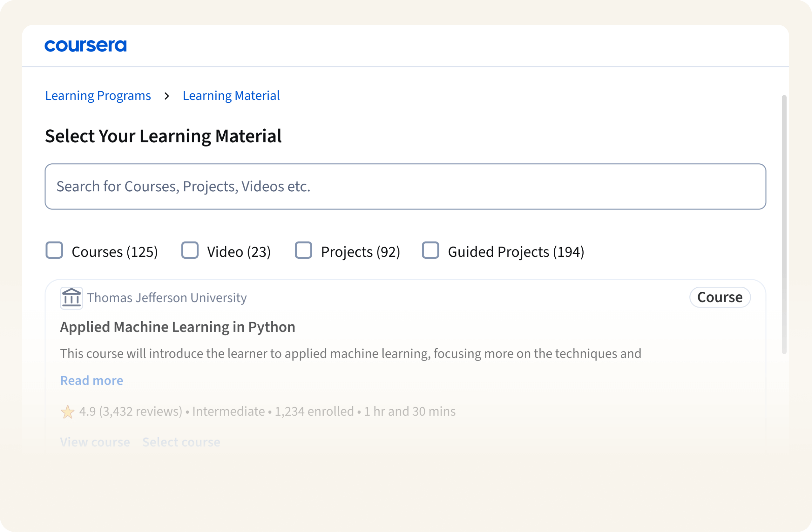812x532 pixels.
Task: Click the Guided Projects (194) label text
Action: pos(516,252)
